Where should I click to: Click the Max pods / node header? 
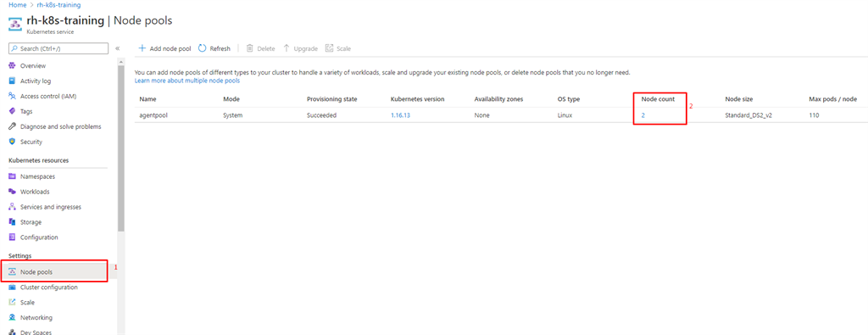(832, 99)
